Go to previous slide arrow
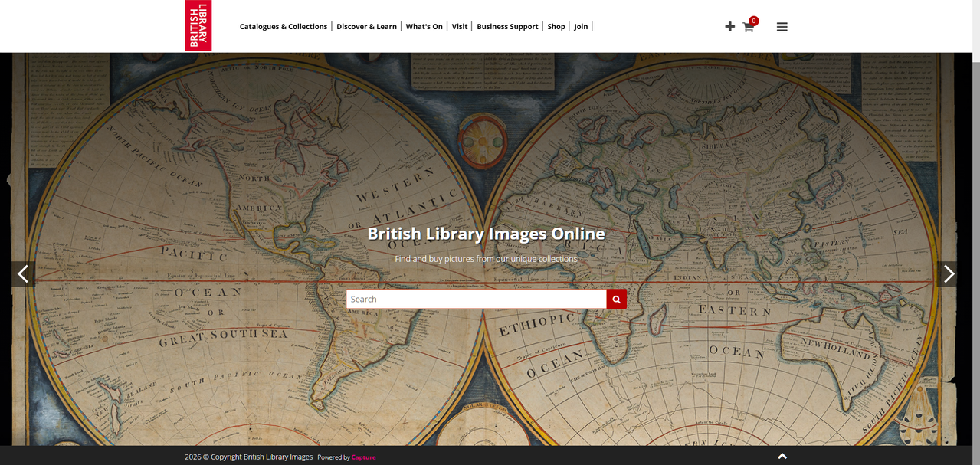This screenshot has height=465, width=980. click(23, 273)
